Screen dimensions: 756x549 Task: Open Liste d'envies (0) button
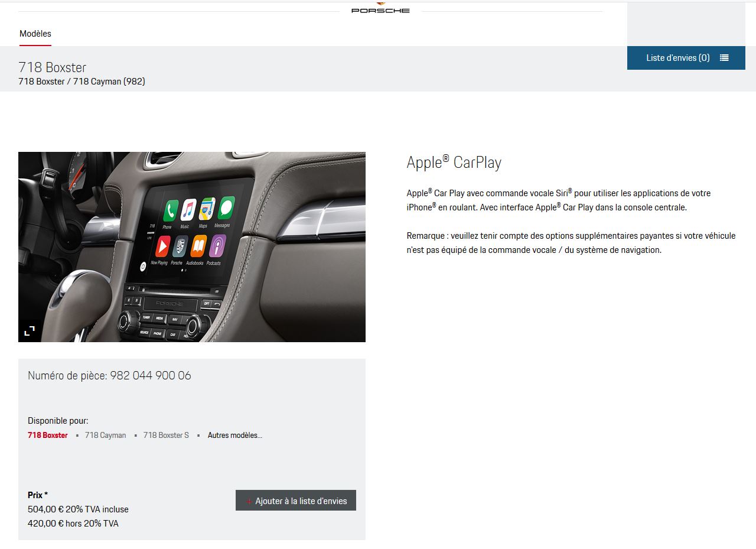tap(686, 58)
